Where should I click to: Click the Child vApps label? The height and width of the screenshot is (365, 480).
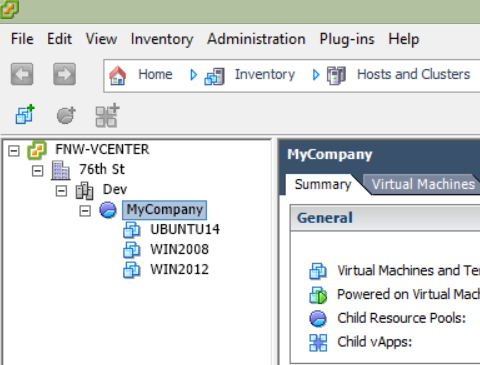tap(375, 342)
